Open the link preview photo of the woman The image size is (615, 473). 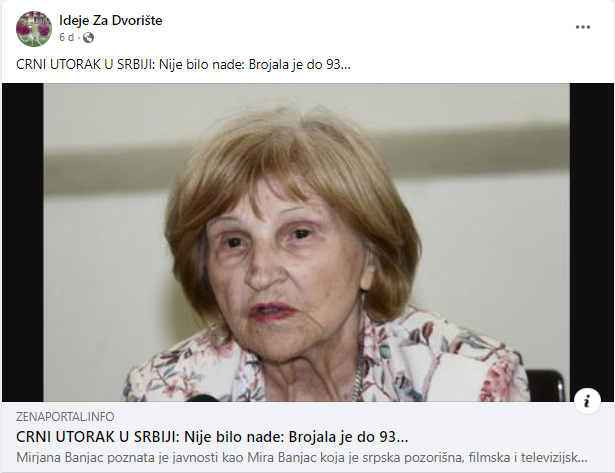(x=306, y=242)
